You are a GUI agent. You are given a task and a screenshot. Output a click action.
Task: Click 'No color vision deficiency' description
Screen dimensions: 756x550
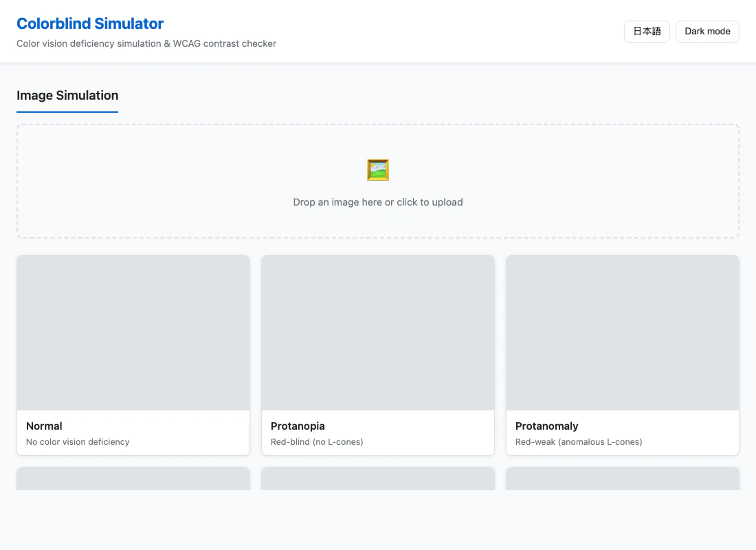pos(78,442)
